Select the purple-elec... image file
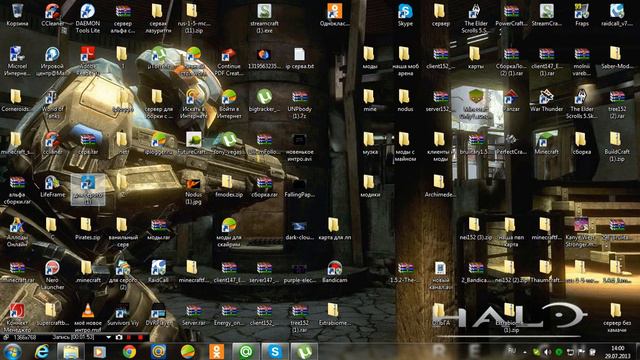This screenshot has height=360, width=640. (299, 272)
